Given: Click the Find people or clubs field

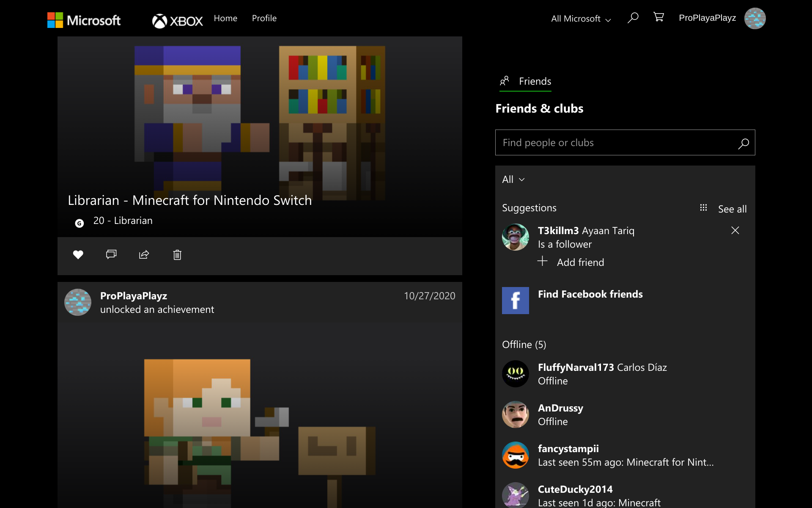Looking at the screenshot, I should click(x=613, y=143).
